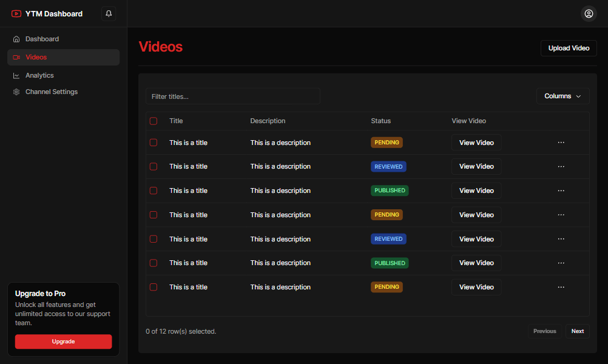Open the user profile avatar icon
Viewport: 608px width, 364px height.
(589, 13)
